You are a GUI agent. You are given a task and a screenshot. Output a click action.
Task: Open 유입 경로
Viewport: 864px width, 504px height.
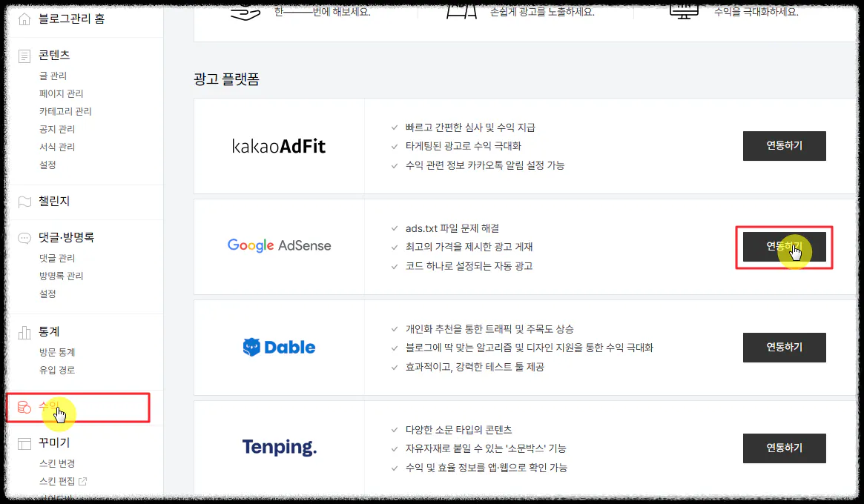click(57, 370)
